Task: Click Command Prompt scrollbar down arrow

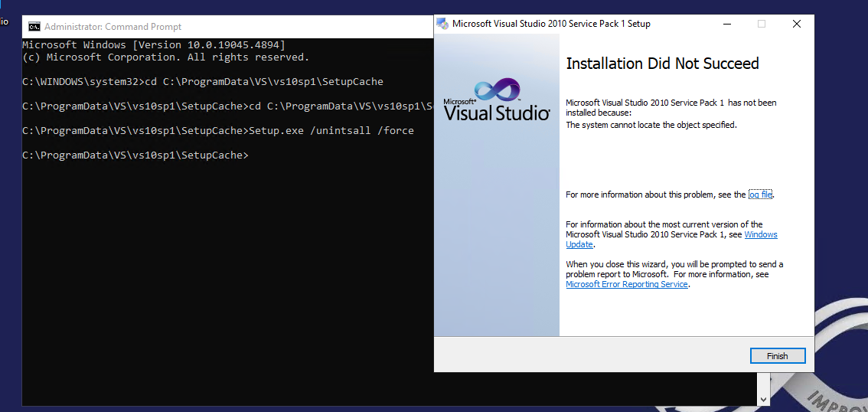Action: coord(764,399)
